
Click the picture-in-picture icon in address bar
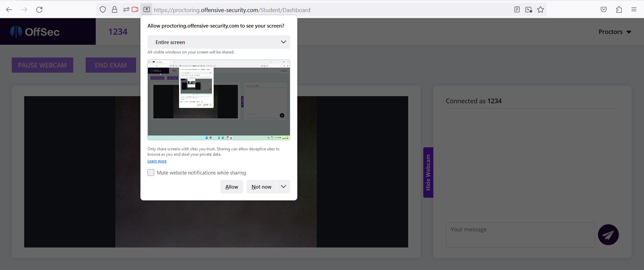point(529,10)
